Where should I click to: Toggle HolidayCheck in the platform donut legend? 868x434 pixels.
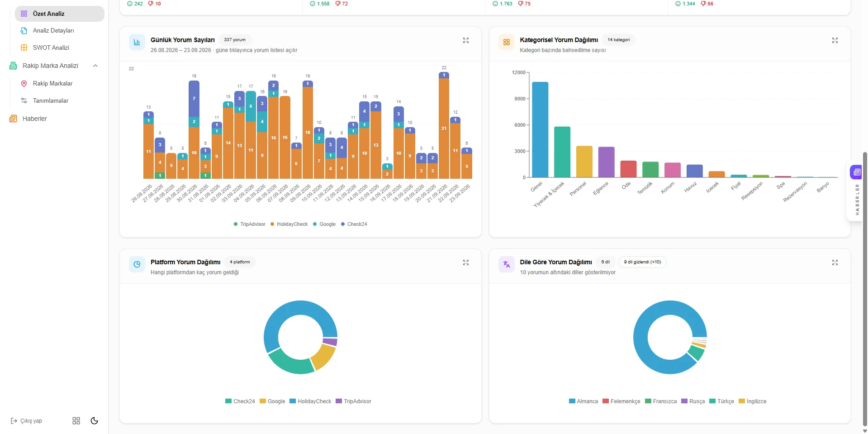tap(311, 401)
